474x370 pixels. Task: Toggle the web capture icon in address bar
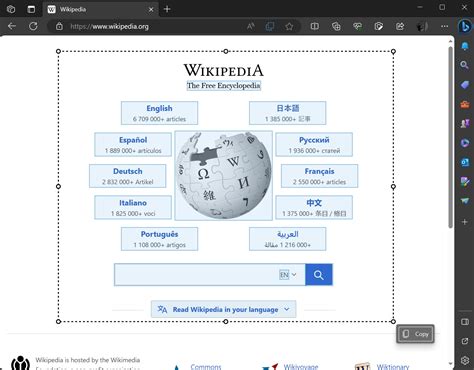[270, 26]
